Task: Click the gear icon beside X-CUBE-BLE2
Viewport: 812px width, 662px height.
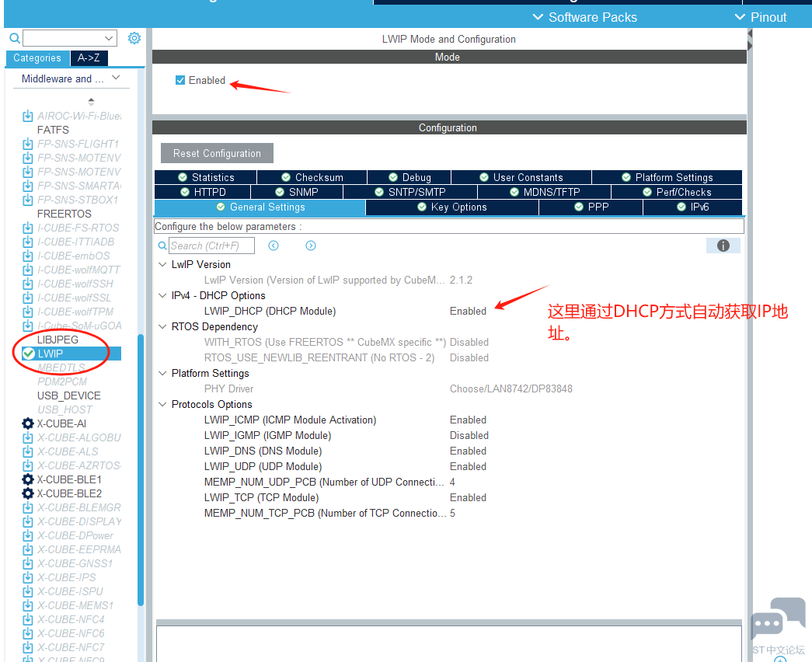Action: (28, 493)
